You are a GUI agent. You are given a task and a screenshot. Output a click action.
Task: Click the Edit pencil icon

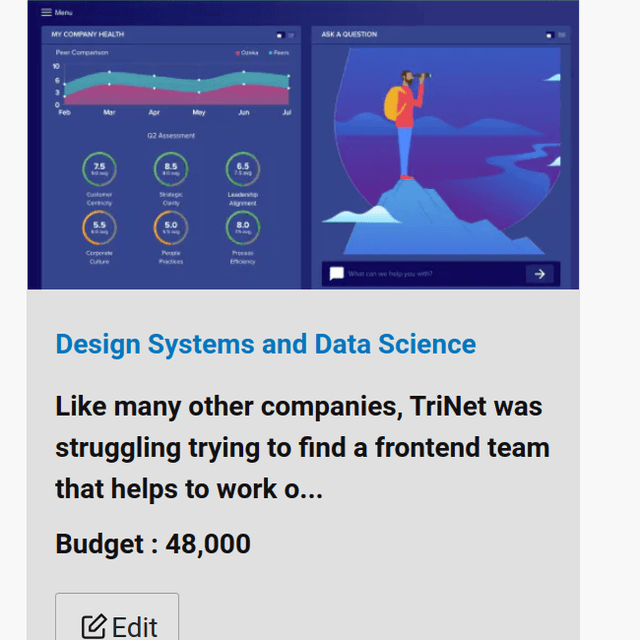(x=94, y=626)
